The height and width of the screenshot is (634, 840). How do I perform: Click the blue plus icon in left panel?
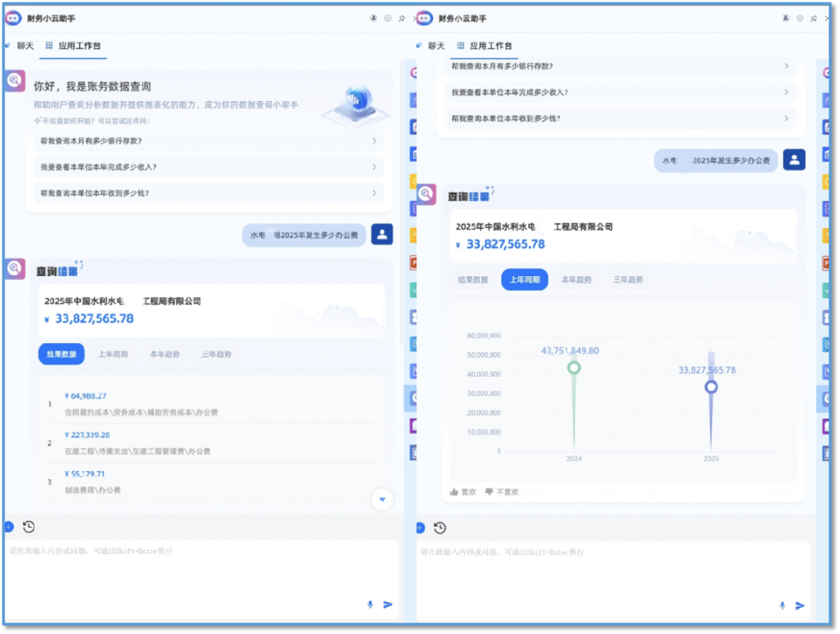click(x=9, y=527)
